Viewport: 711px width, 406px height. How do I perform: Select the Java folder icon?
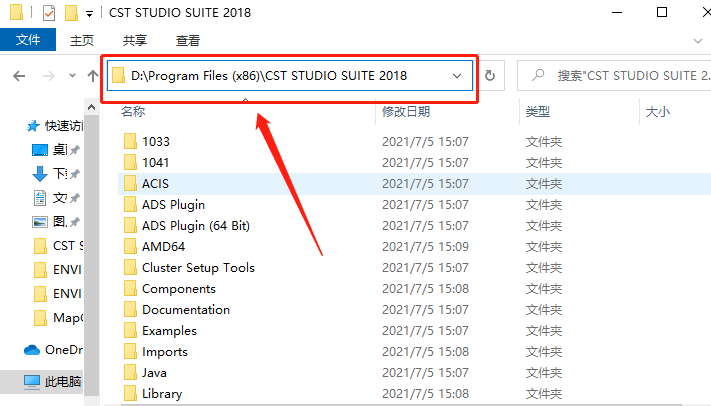(x=130, y=373)
